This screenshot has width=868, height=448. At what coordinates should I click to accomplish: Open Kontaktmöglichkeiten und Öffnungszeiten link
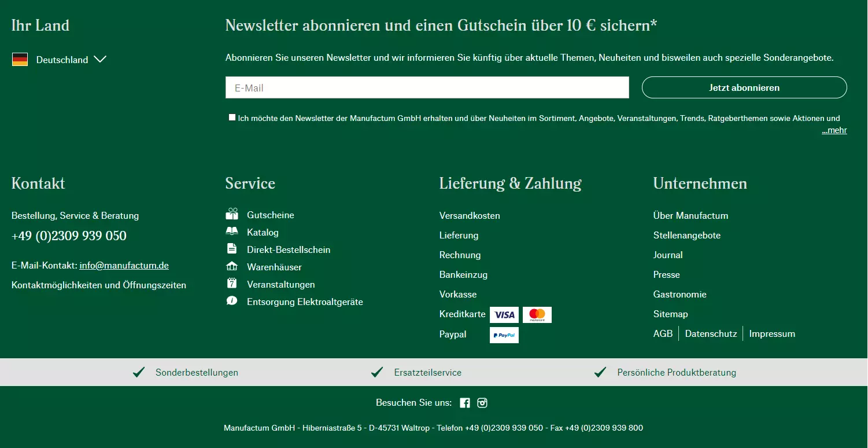99,285
